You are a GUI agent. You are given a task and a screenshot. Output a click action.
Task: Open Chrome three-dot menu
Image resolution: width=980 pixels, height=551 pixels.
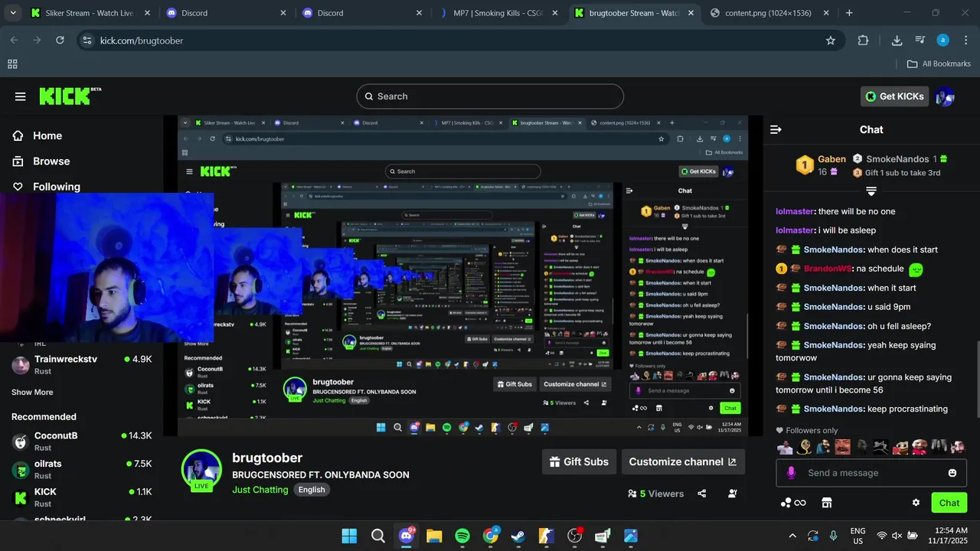(965, 41)
